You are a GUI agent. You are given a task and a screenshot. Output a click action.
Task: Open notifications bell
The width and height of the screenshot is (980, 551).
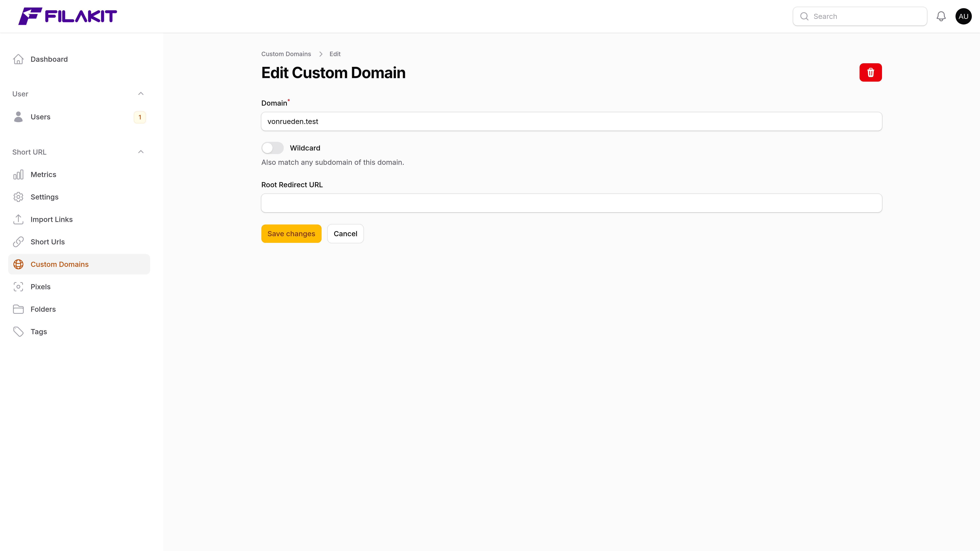(x=941, y=16)
